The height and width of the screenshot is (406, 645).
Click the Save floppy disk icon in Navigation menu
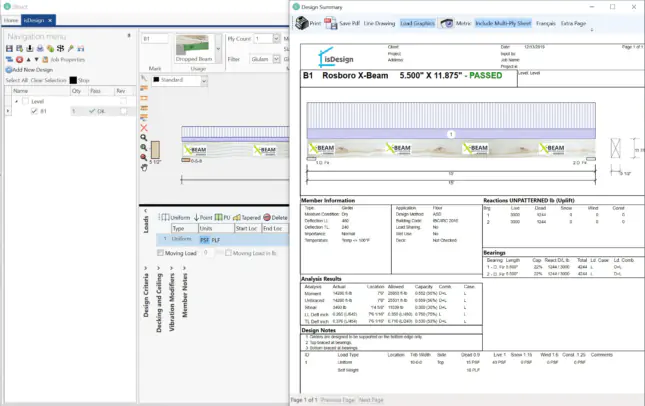pyautogui.click(x=9, y=49)
